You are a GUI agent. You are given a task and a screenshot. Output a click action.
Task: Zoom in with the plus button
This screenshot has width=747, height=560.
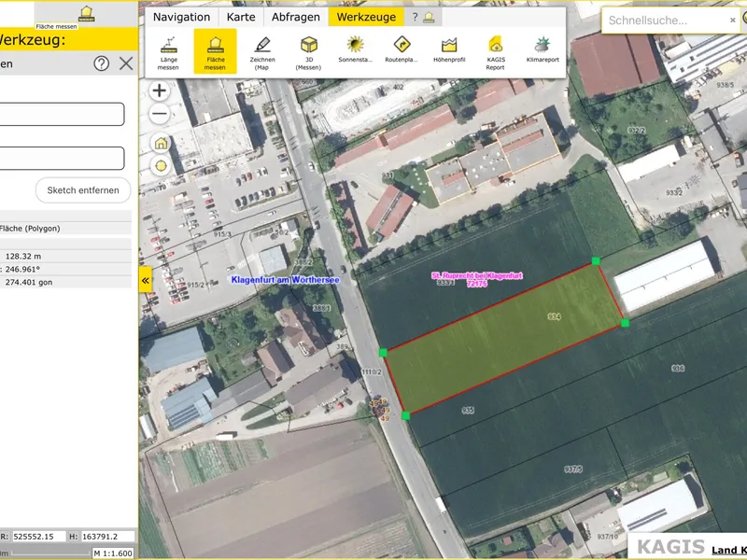[x=160, y=91]
